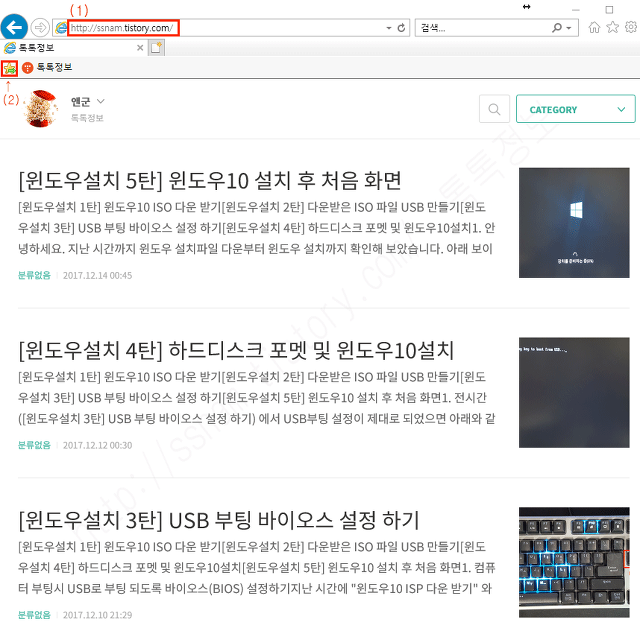This screenshot has height=631, width=640.
Task: Refresh the page with reload icon
Action: point(401,28)
